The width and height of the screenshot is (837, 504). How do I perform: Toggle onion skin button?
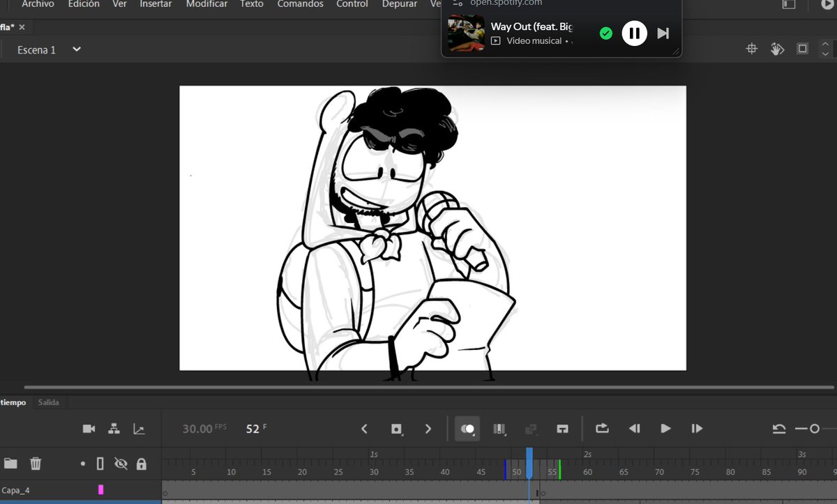point(467,429)
